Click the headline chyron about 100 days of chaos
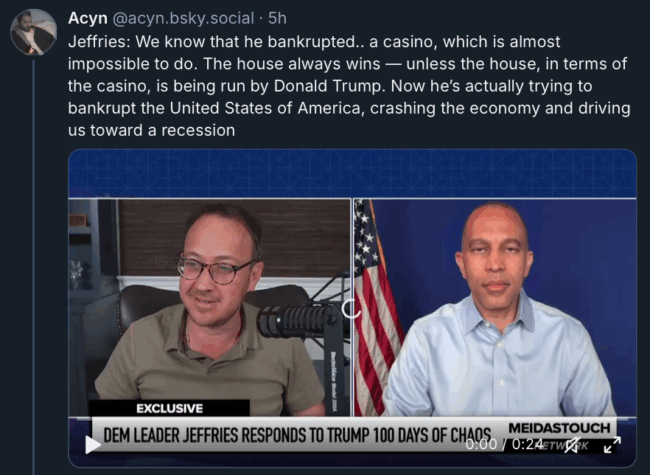 pos(297,435)
